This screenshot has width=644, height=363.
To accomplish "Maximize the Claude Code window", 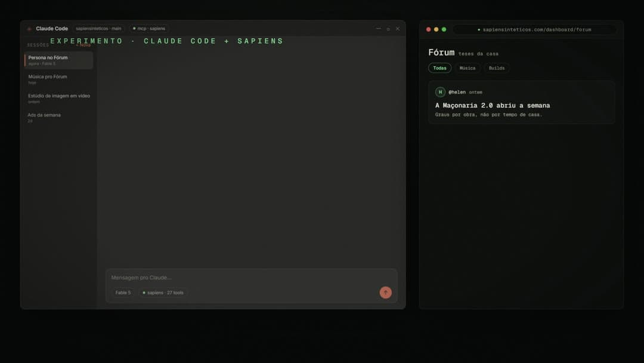I will tap(388, 29).
